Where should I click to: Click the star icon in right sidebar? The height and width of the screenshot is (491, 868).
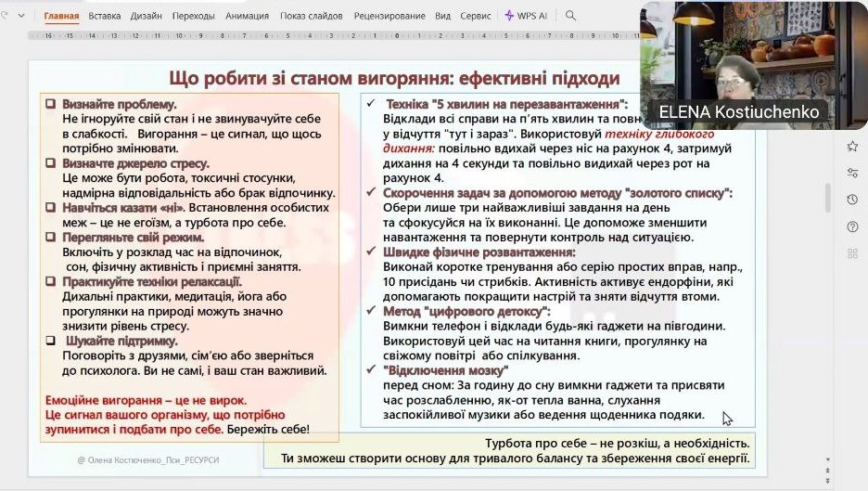tap(852, 147)
